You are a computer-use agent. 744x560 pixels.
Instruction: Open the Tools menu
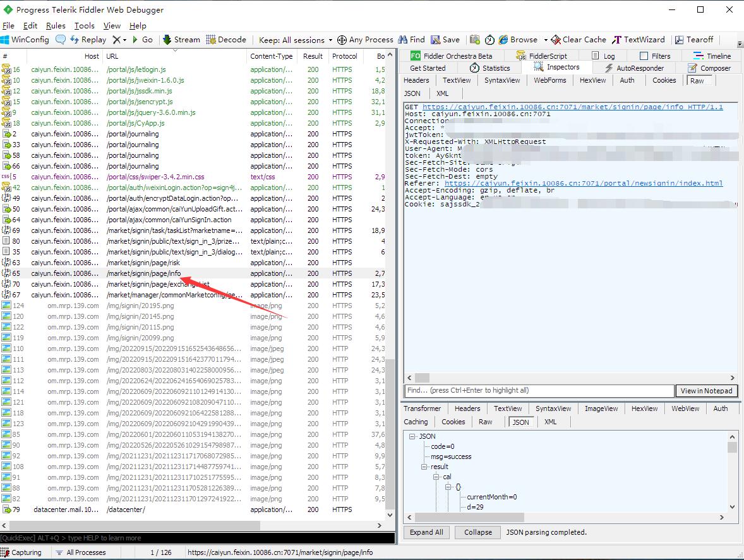[85, 26]
